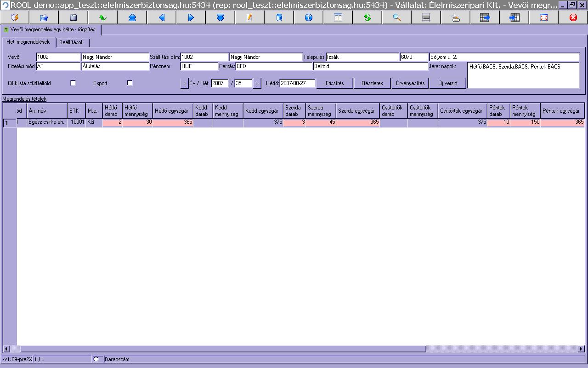Click the green refresh arrows icon

pos(367,17)
